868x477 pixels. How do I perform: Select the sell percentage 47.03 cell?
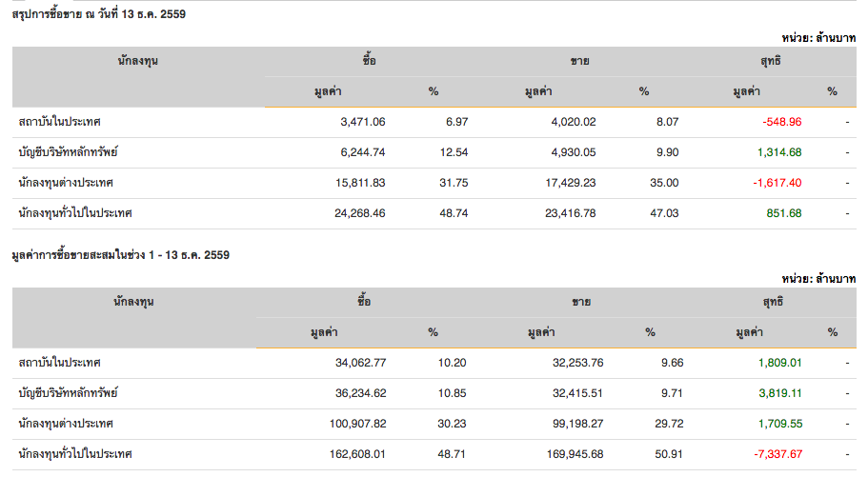(663, 213)
